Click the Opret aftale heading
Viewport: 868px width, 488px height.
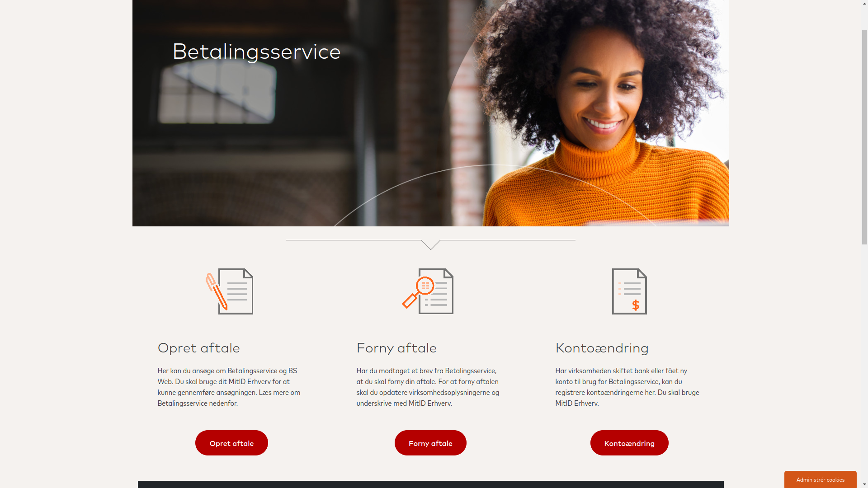pyautogui.click(x=198, y=347)
